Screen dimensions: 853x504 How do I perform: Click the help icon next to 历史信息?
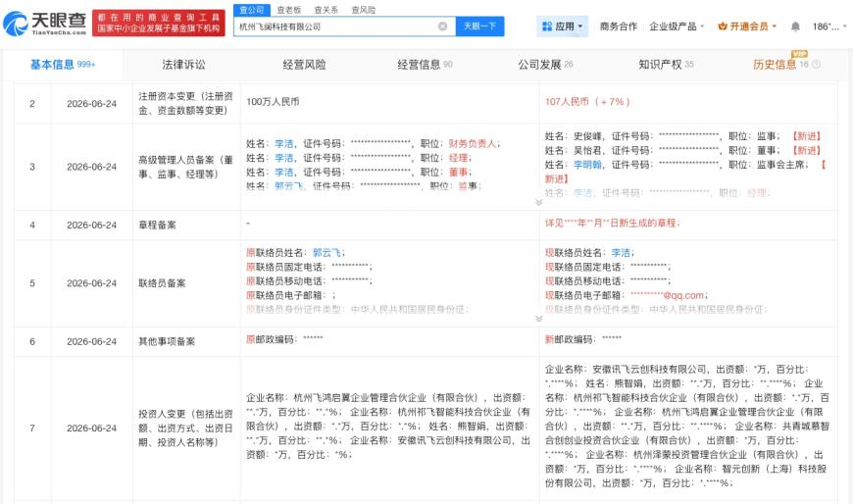(816, 64)
